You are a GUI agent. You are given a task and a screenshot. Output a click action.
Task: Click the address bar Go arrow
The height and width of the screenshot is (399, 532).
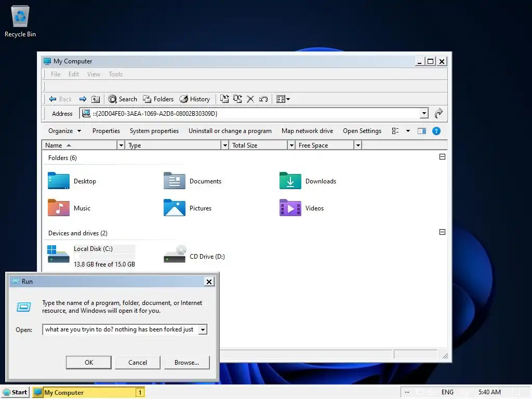click(438, 113)
